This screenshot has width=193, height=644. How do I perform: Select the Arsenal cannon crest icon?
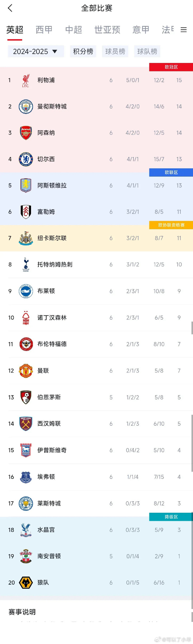(26, 133)
